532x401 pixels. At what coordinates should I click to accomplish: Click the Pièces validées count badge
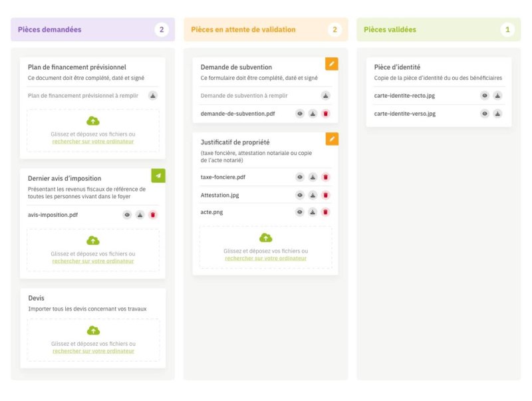pos(507,30)
